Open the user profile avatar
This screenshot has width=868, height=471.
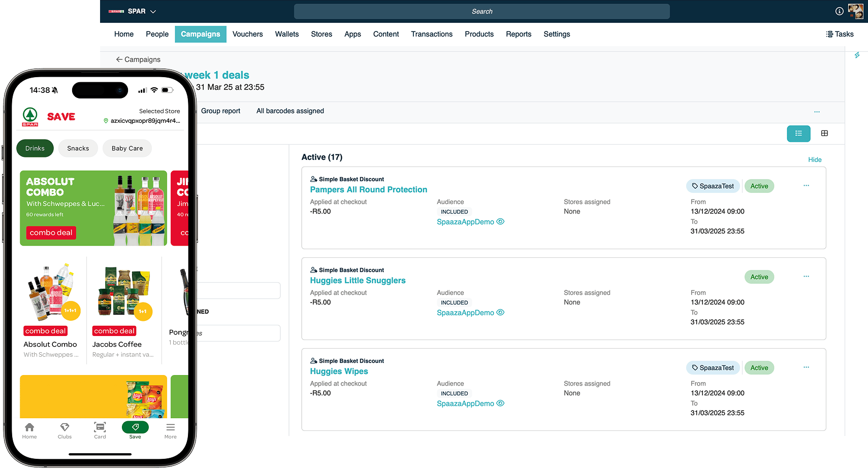point(856,11)
